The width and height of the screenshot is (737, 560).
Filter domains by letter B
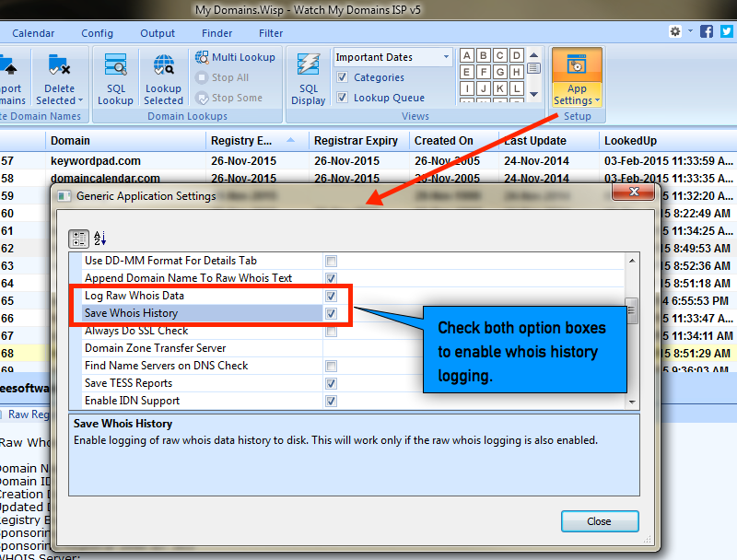483,55
